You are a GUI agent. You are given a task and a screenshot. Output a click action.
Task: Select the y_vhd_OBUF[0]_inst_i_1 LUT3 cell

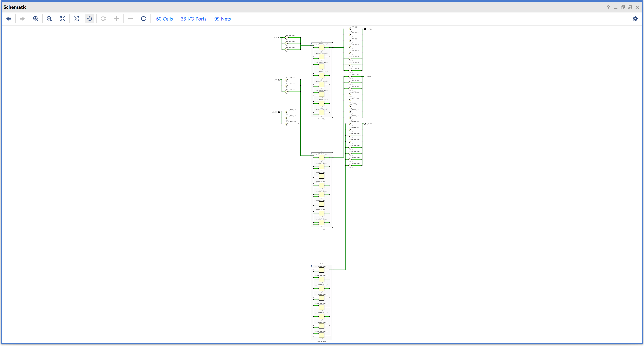coord(322,270)
